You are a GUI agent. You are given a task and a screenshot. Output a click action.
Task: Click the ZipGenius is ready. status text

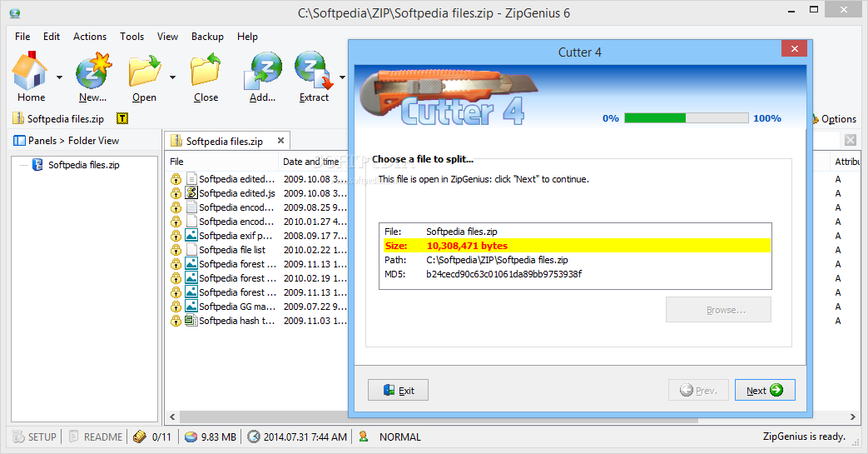click(x=804, y=437)
